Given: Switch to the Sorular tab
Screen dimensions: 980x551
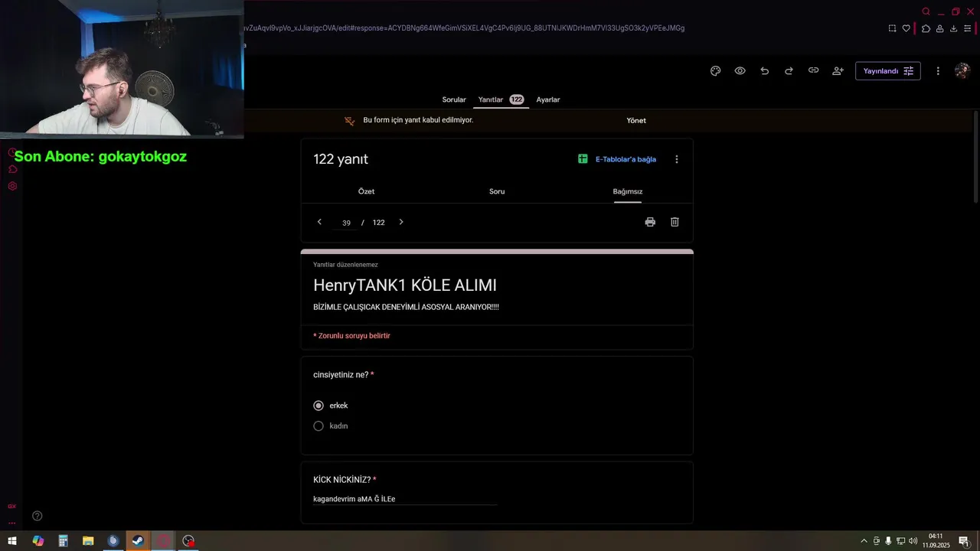Looking at the screenshot, I should click(x=454, y=99).
